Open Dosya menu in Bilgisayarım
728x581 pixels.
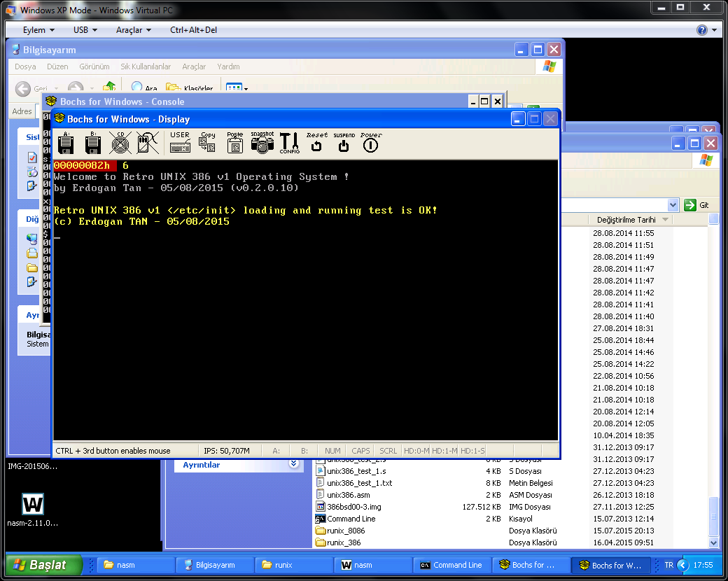click(25, 66)
